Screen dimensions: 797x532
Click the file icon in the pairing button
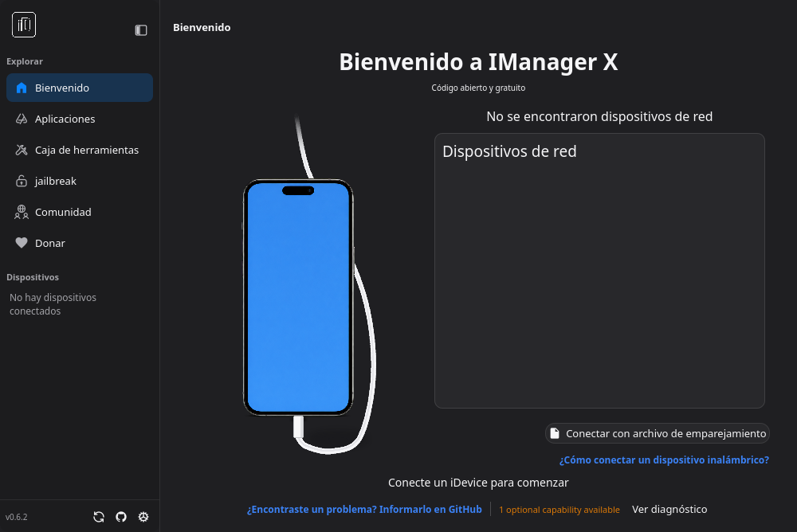click(x=555, y=433)
